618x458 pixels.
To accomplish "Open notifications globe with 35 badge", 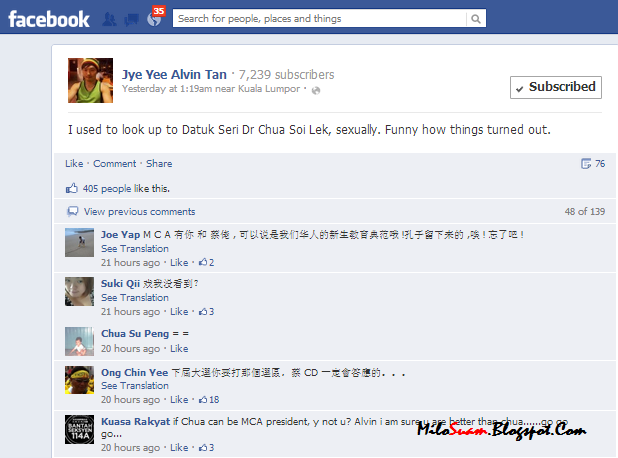I will 154,19.
